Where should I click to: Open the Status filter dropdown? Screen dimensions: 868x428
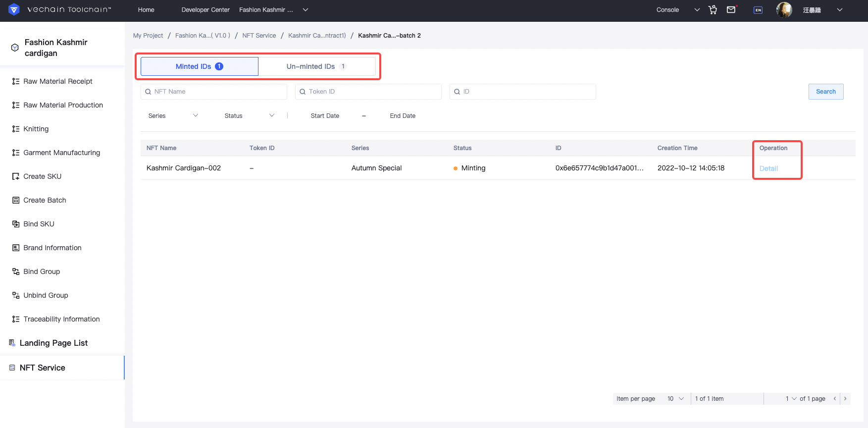[x=249, y=115]
